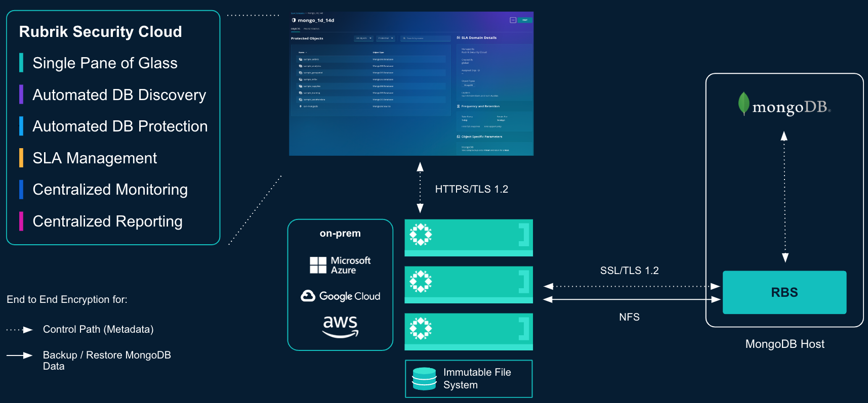The height and width of the screenshot is (403, 868).
Task: Click the magenta bar beside Centralized Reporting
Action: 21,221
